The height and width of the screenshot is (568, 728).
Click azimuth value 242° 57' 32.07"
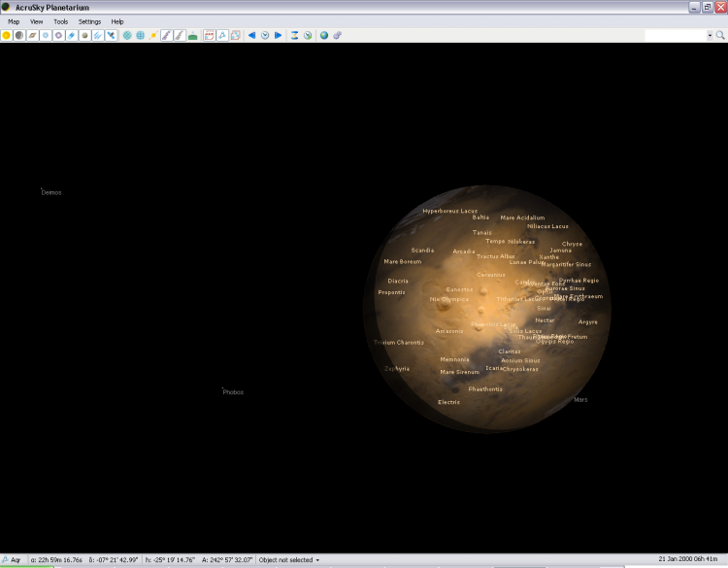click(x=227, y=560)
